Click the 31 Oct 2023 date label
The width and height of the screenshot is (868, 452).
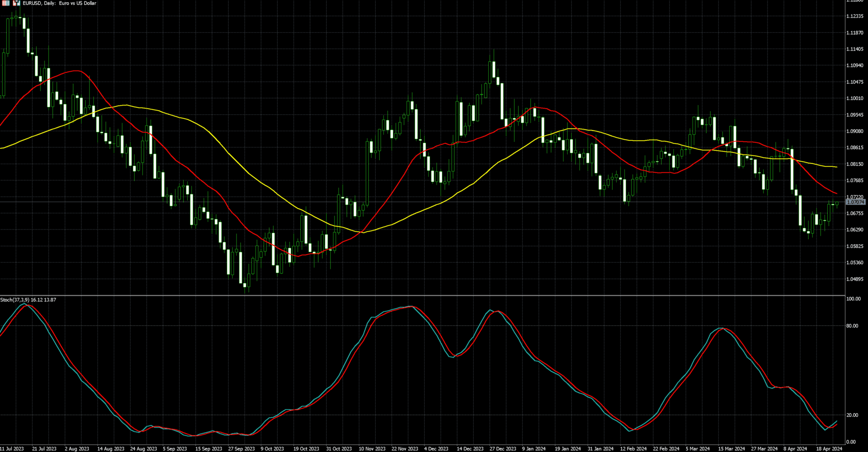[x=339, y=449]
